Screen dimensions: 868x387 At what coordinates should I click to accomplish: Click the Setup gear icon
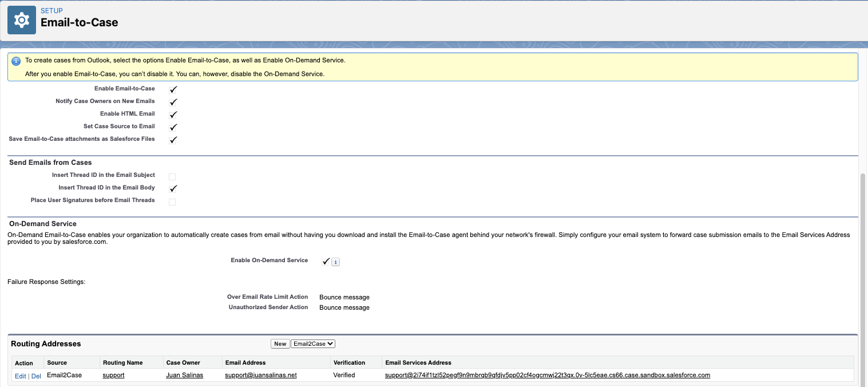click(22, 21)
